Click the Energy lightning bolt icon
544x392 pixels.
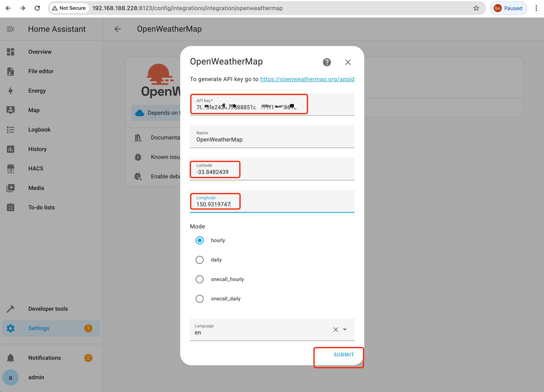coord(11,91)
